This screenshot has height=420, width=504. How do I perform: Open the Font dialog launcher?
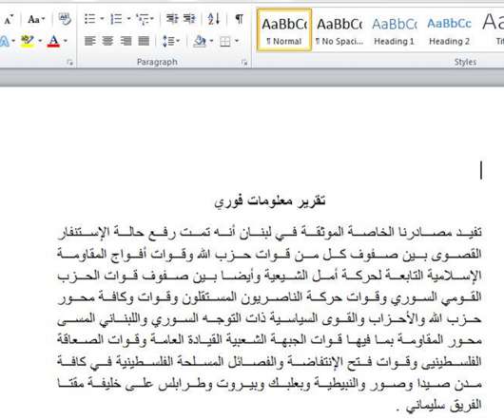70,63
